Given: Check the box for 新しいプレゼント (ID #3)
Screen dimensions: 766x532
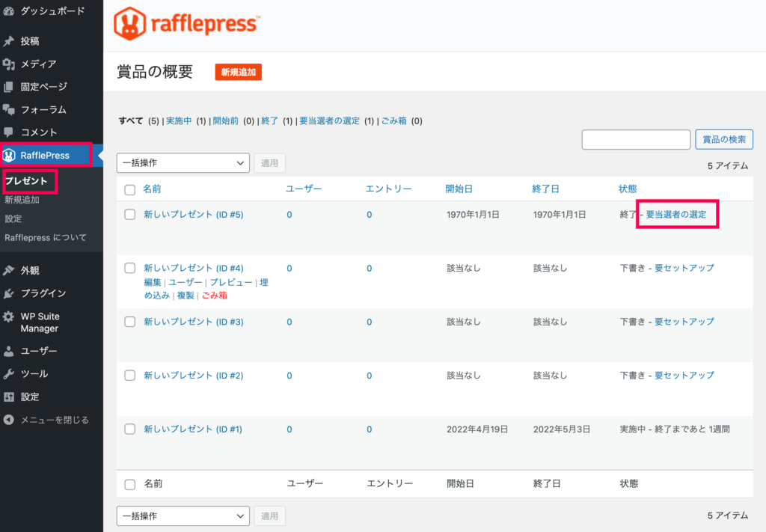Looking at the screenshot, I should [x=130, y=322].
